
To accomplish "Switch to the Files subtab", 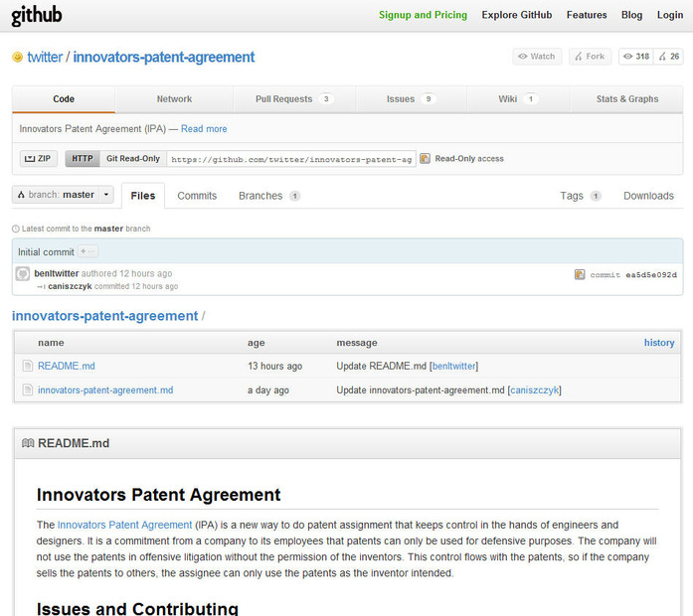I will point(143,196).
